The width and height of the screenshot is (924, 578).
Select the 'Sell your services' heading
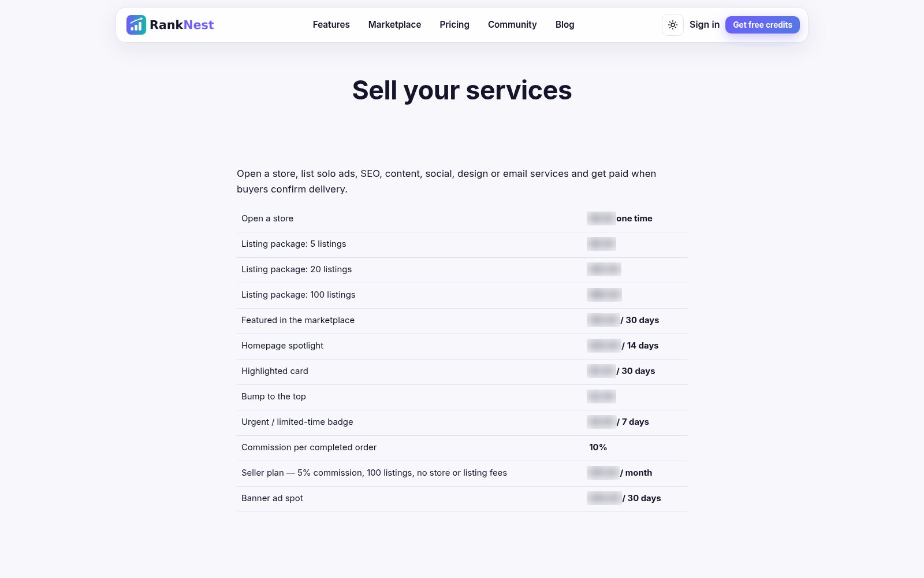462,90
